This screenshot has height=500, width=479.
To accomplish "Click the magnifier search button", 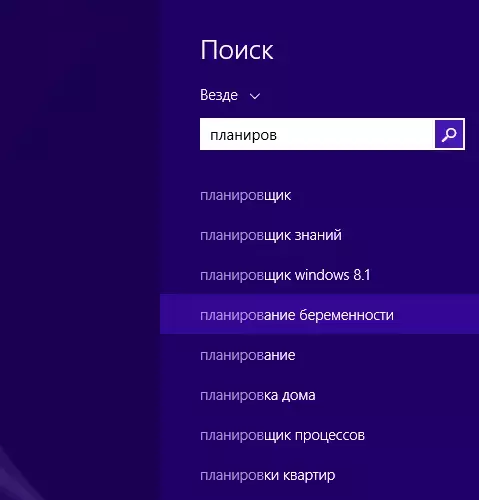I will (449, 134).
